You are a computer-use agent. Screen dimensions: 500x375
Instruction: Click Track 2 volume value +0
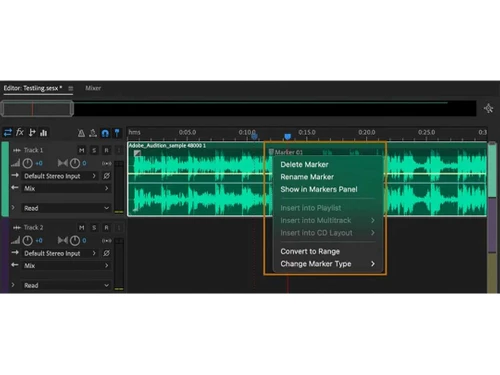pyautogui.click(x=39, y=241)
